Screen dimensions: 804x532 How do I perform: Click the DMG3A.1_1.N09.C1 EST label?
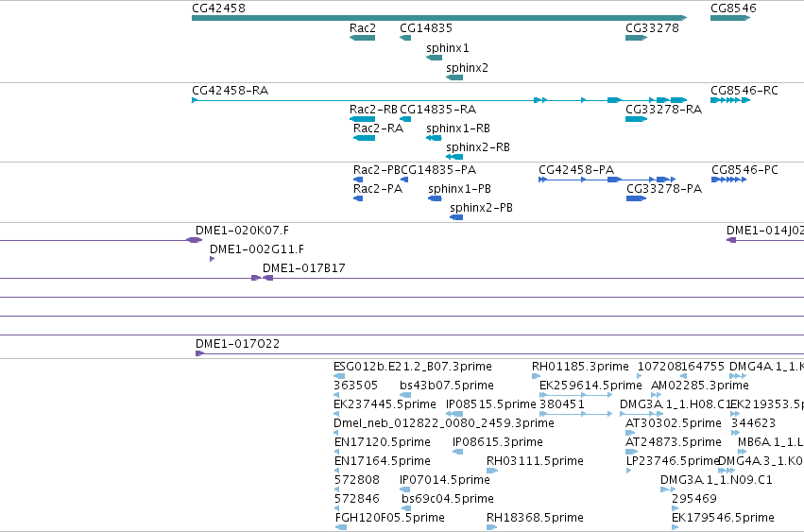tap(716, 481)
